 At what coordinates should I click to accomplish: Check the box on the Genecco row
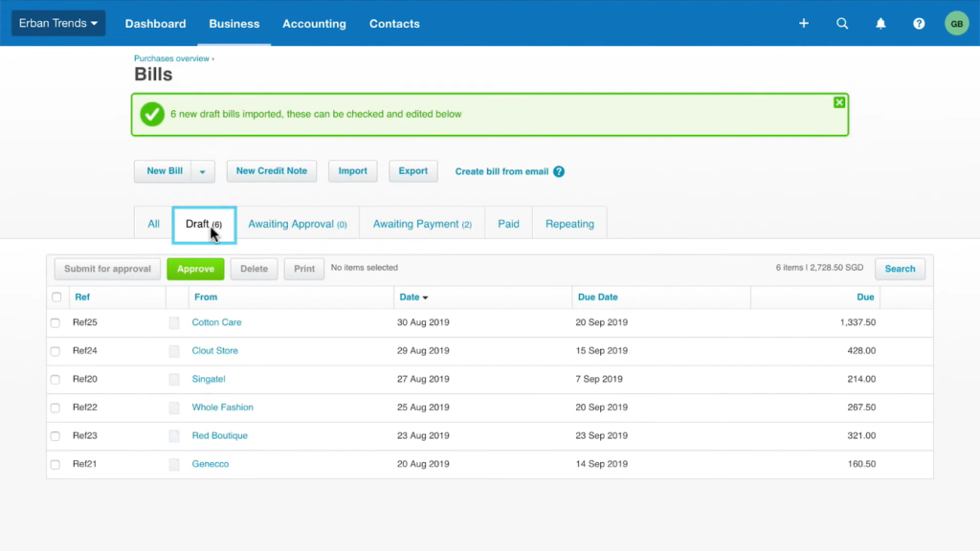pyautogui.click(x=56, y=464)
